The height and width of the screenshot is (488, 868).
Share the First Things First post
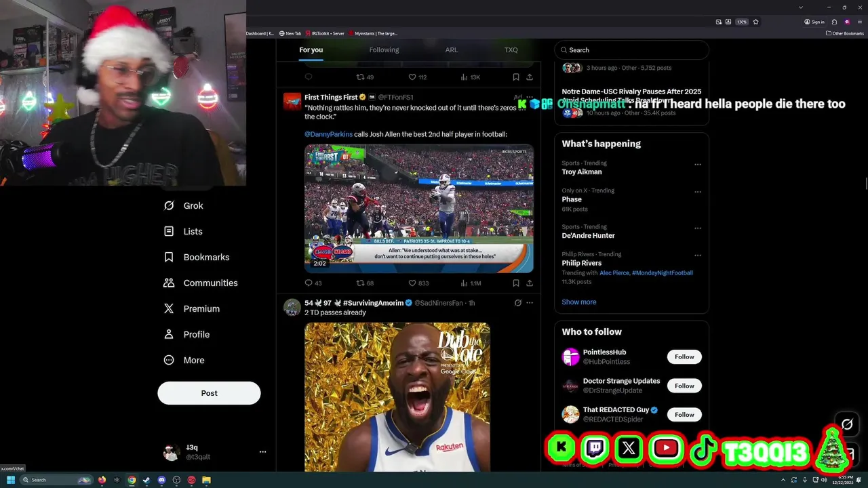point(530,283)
